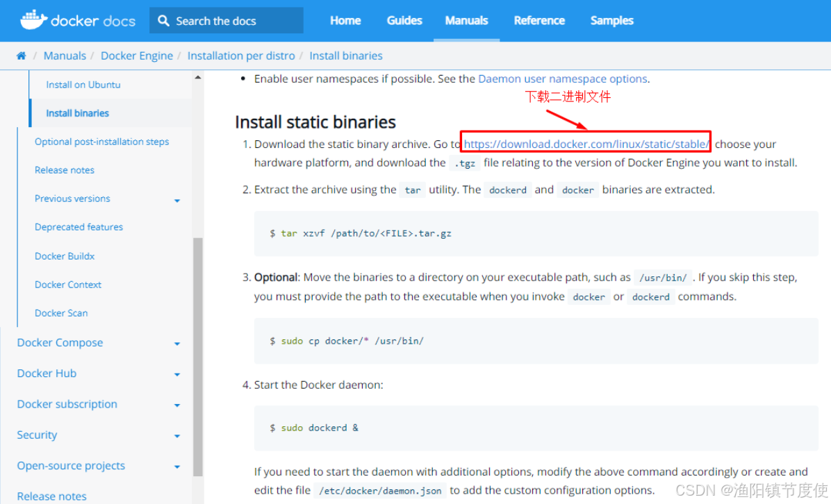Open Optional post-installation steps page
This screenshot has height=504, width=831.
[x=101, y=142]
